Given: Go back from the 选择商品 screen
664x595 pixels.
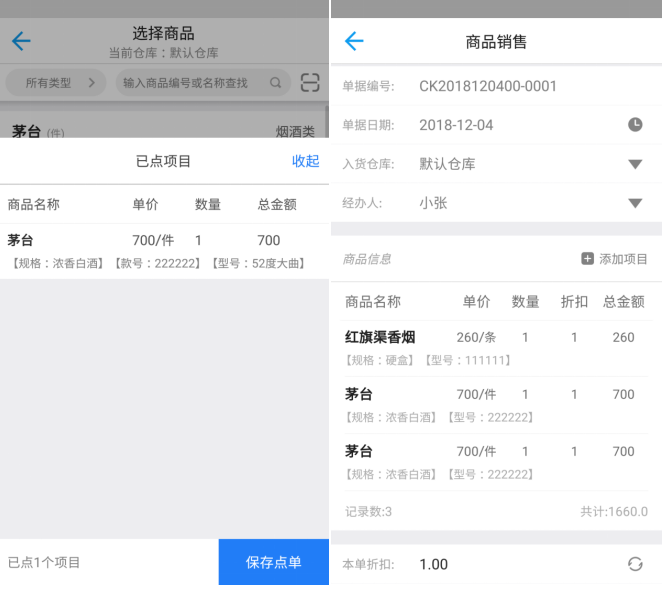Looking at the screenshot, I should tap(21, 41).
